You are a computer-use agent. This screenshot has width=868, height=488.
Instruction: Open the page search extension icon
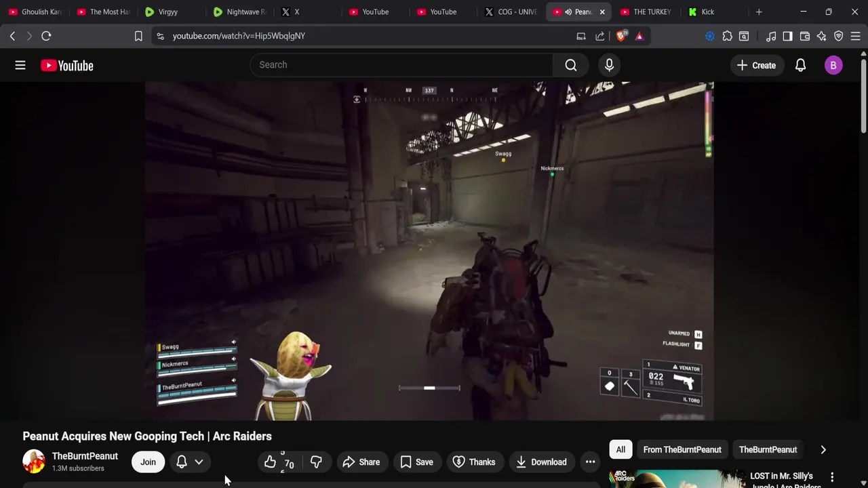744,36
